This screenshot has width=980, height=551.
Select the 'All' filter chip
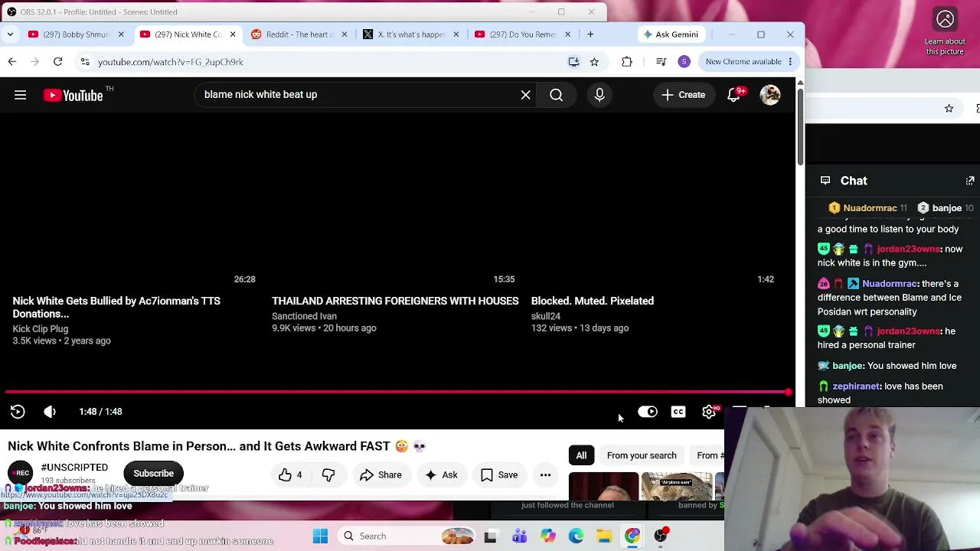582,455
